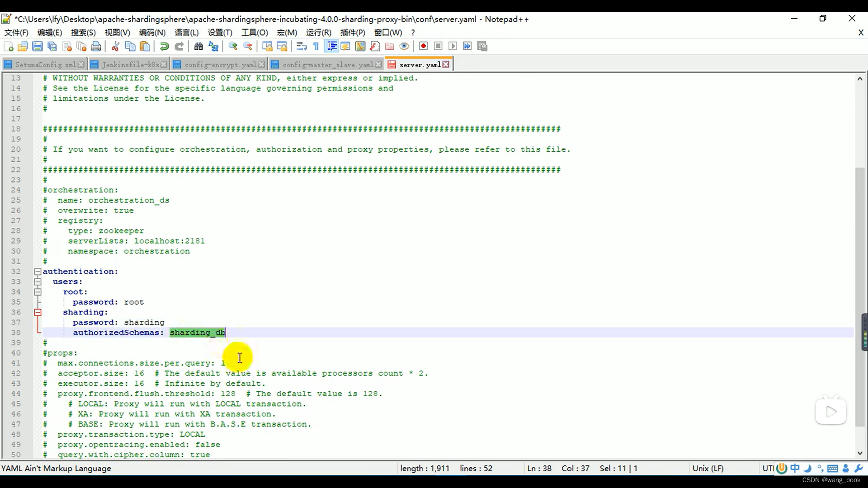Toggle synchronized horizontal scrolling icon

(282, 46)
